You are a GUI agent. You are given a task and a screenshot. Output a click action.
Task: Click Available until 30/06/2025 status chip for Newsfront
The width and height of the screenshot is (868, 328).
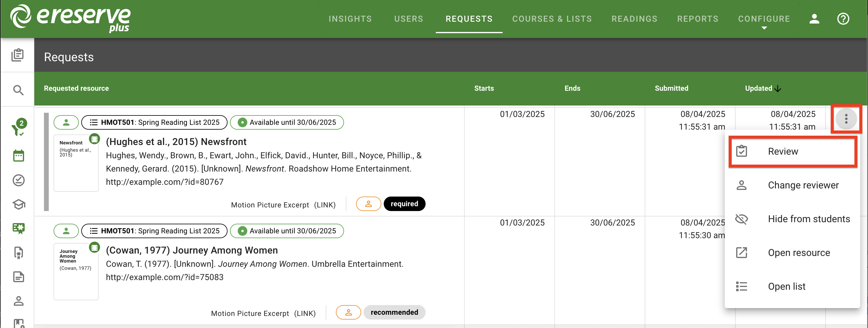287,122
